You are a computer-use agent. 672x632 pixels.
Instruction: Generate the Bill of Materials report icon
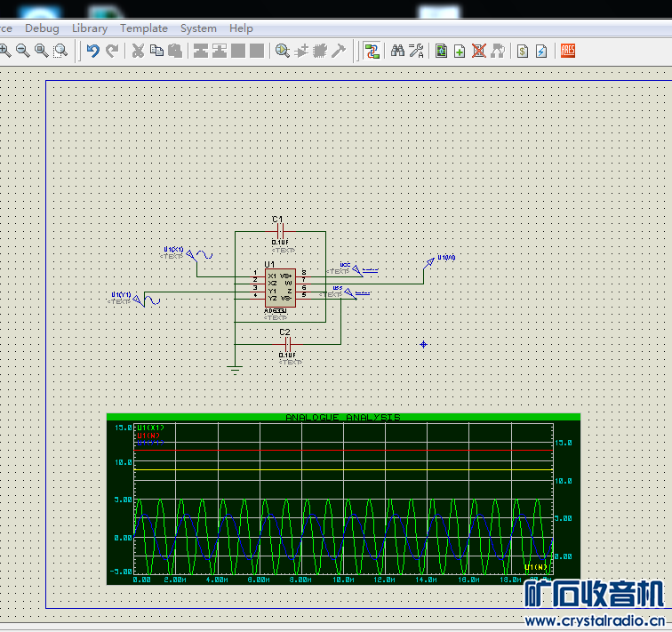pos(523,51)
